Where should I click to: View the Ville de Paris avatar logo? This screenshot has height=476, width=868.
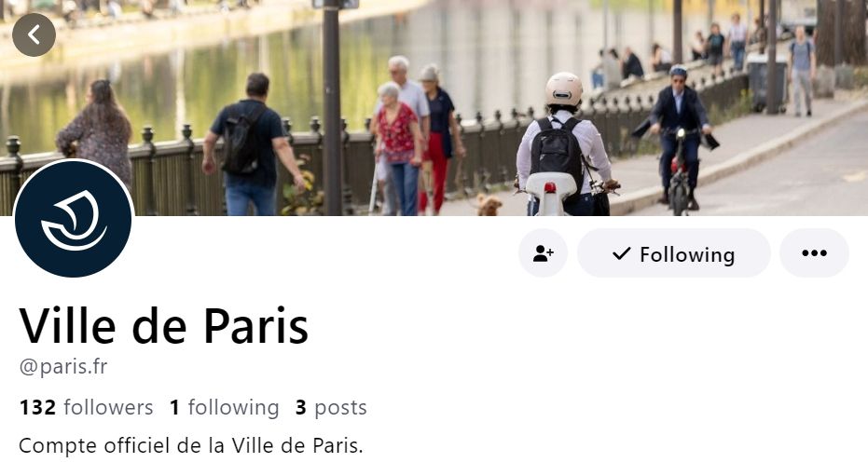coord(73,219)
